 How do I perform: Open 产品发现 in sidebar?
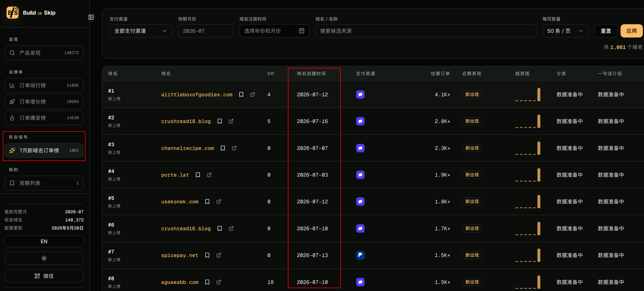[44, 53]
